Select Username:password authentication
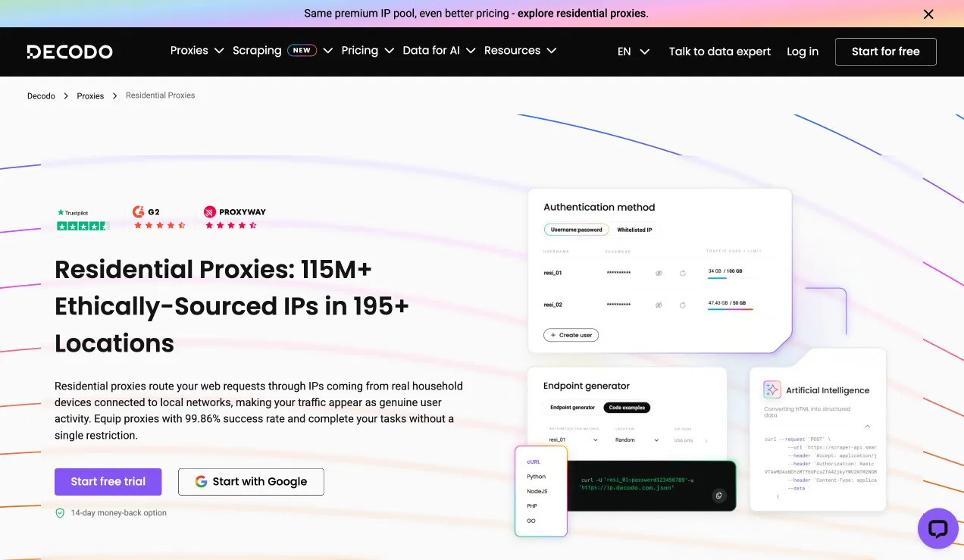Viewport: 964px width, 560px height. tap(577, 230)
